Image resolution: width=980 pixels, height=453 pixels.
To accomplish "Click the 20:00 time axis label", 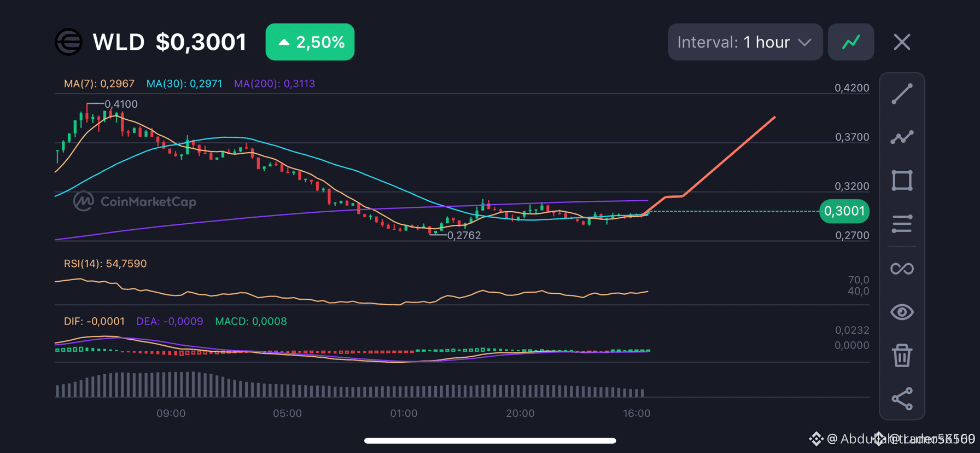I will (521, 414).
